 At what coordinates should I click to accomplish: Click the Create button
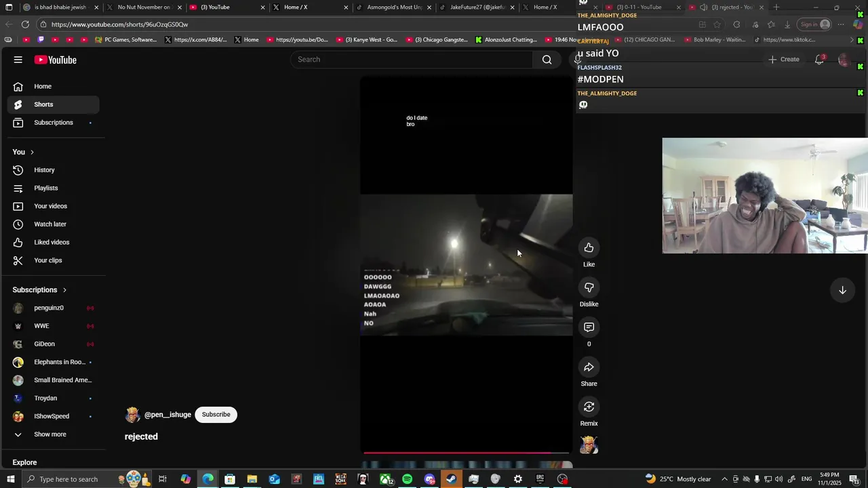(x=783, y=60)
